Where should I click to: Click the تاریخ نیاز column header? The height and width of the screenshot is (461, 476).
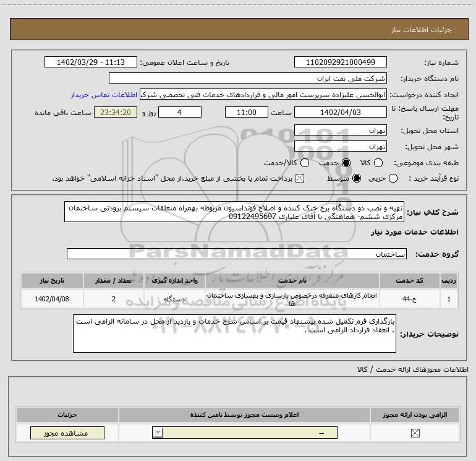click(x=52, y=280)
